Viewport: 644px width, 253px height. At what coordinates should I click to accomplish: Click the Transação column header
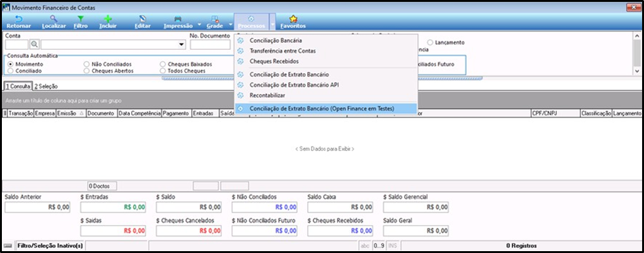(x=21, y=114)
